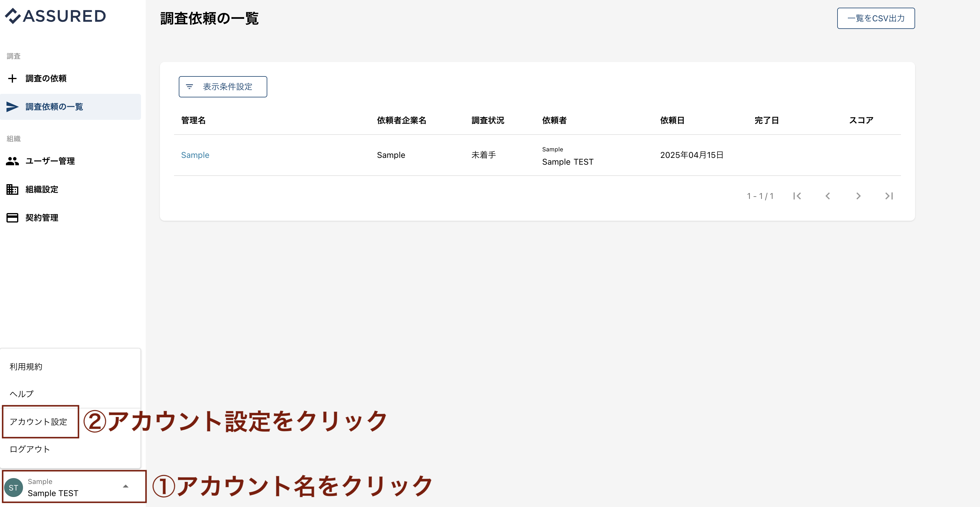
Task: Click the 依頼者企業名 column header
Action: coord(401,121)
